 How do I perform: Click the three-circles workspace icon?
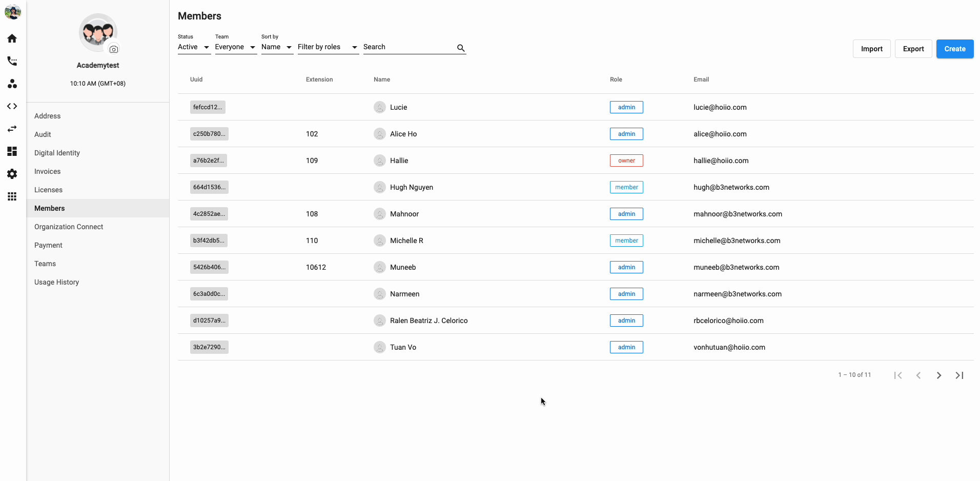coord(12,84)
